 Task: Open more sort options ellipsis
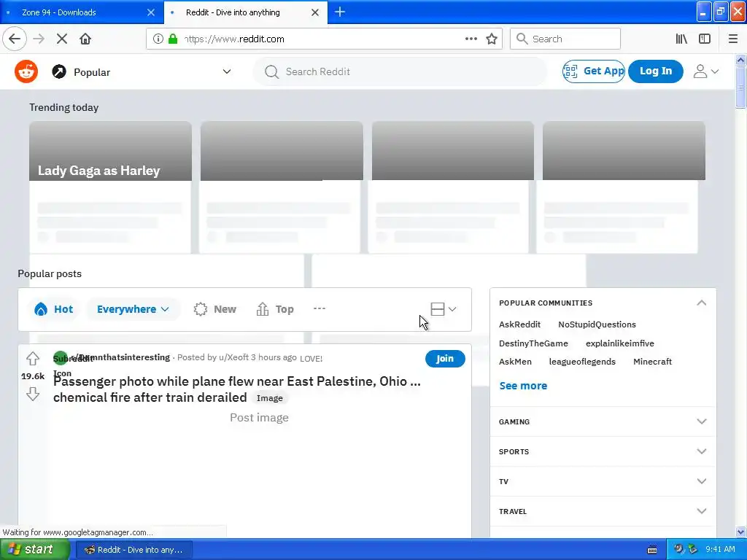tap(320, 308)
